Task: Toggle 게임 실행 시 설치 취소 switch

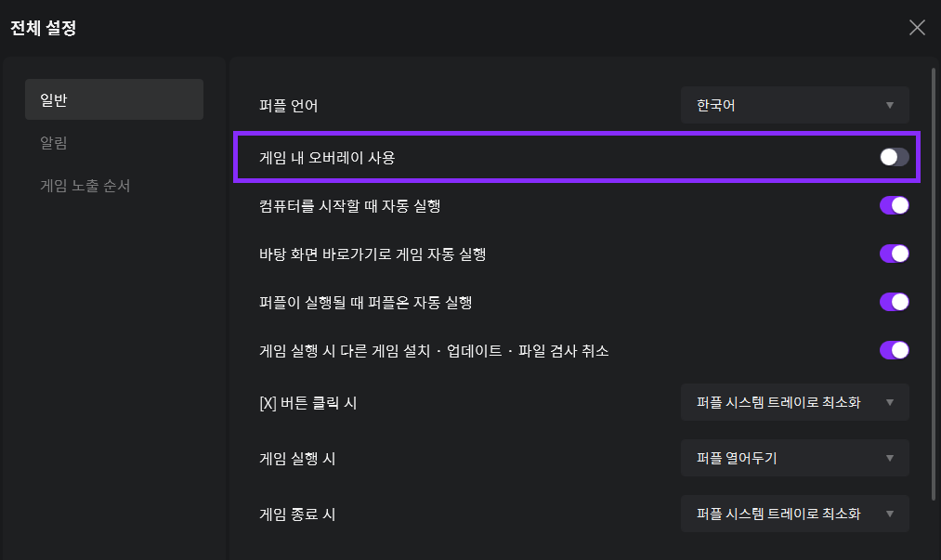Action: point(893,350)
